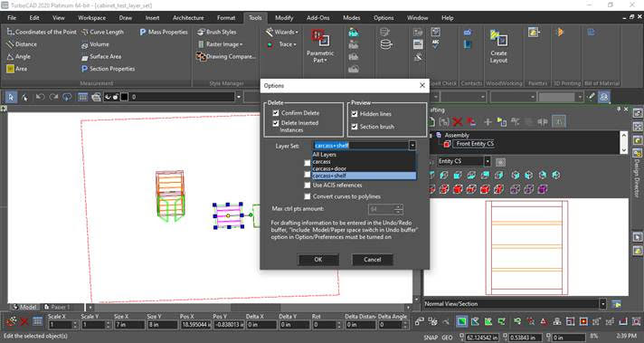This screenshot has height=343, width=644.
Task: Toggle Convert curves to polylines checkbox
Action: pyautogui.click(x=307, y=196)
